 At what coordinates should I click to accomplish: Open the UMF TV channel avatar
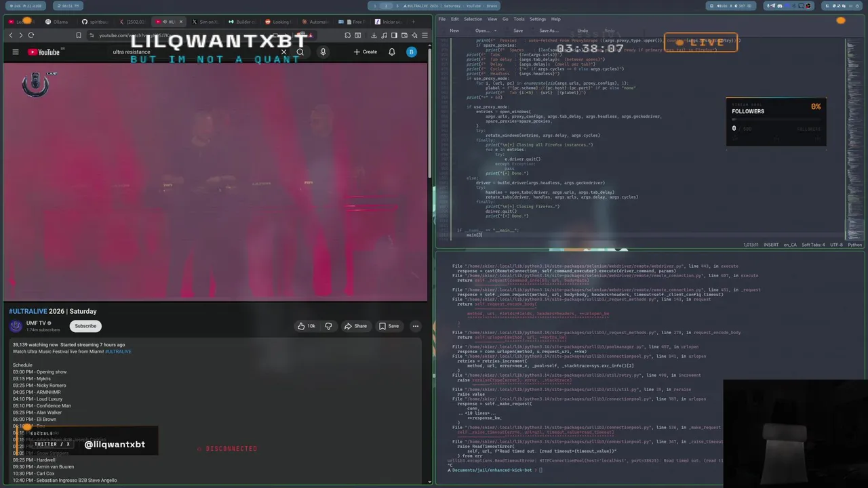point(16,326)
